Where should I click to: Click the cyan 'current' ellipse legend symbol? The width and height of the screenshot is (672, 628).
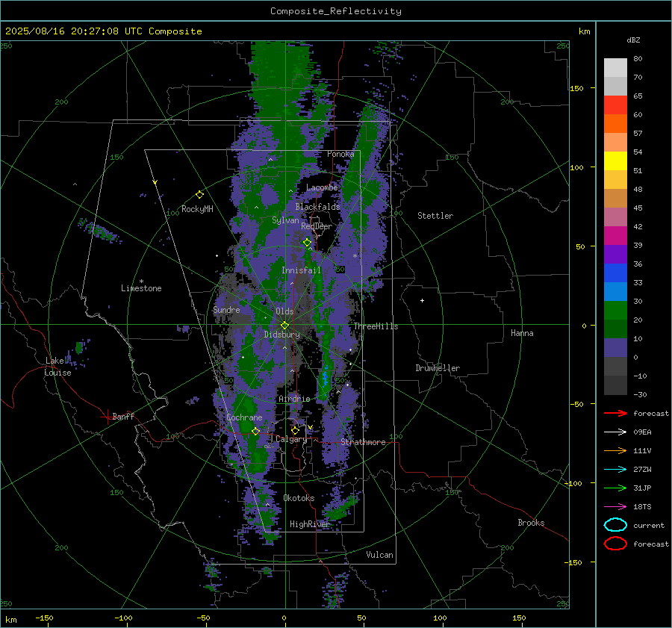pos(615,525)
